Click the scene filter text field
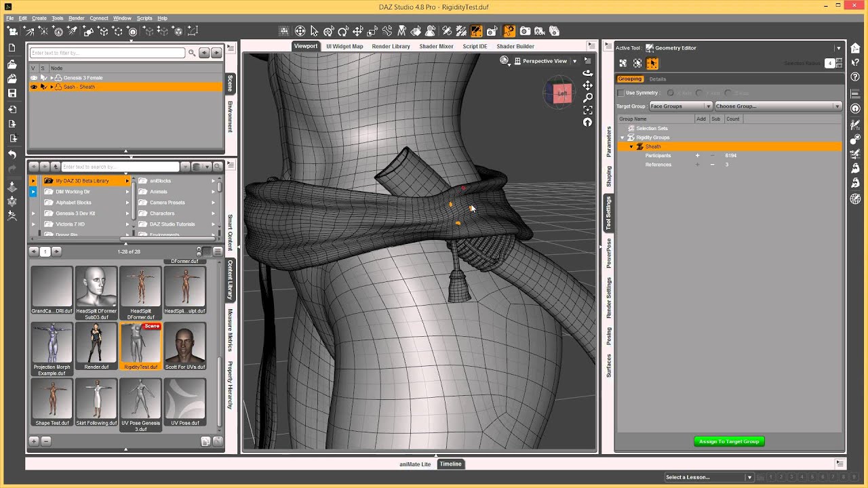 click(107, 53)
